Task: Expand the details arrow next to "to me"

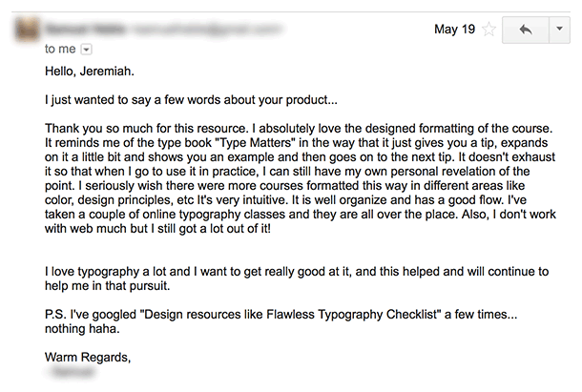Action: point(87,47)
